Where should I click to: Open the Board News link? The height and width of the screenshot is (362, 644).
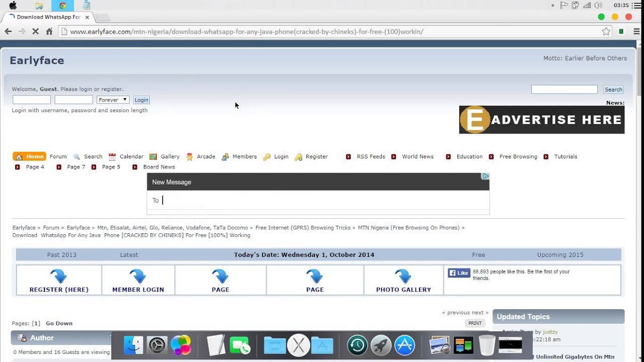point(159,167)
